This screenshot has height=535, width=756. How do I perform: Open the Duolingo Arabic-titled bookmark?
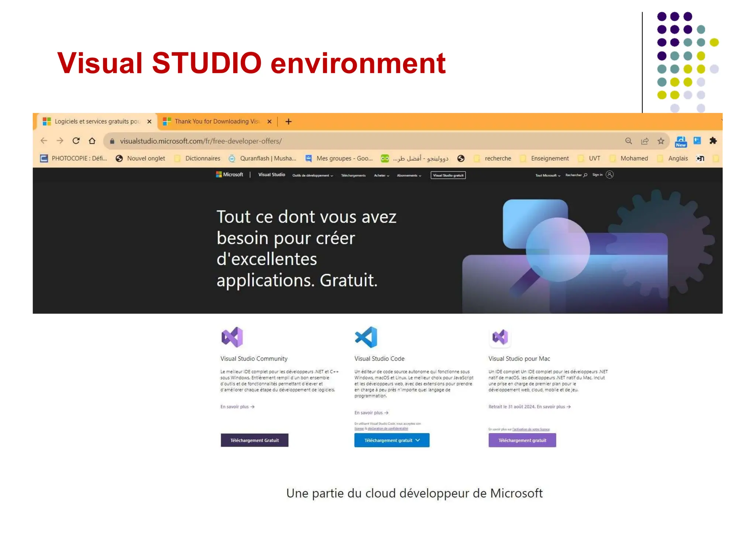[x=415, y=159]
